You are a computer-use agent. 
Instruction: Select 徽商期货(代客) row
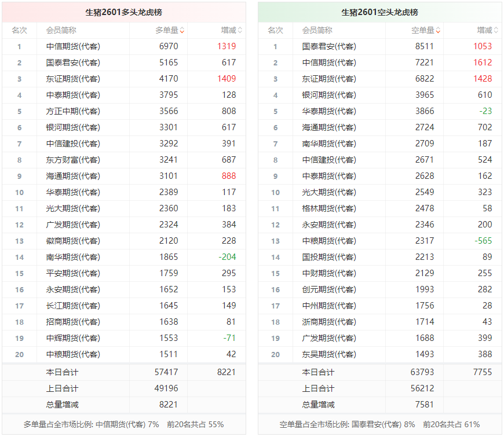(x=124, y=241)
